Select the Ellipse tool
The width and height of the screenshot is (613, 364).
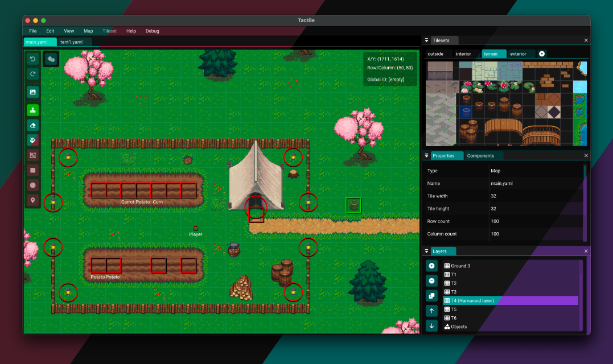[33, 185]
